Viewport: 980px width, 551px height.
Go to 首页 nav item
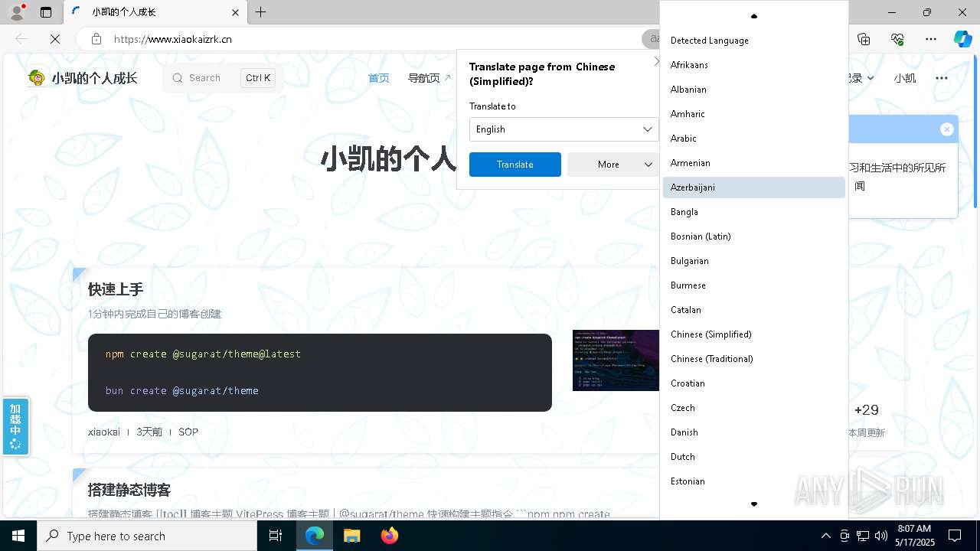pos(378,78)
